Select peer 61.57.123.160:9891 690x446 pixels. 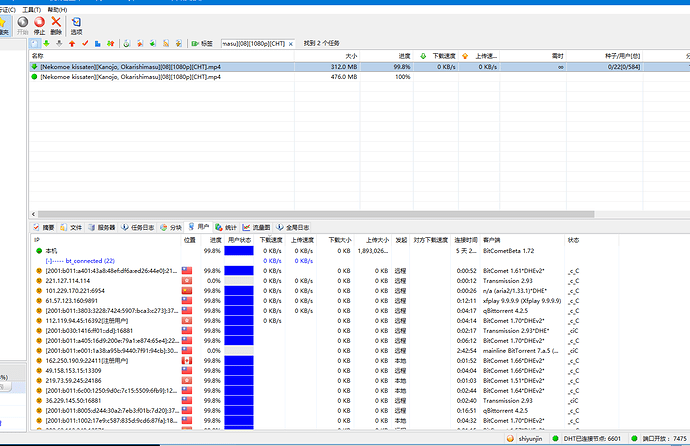tap(325, 301)
